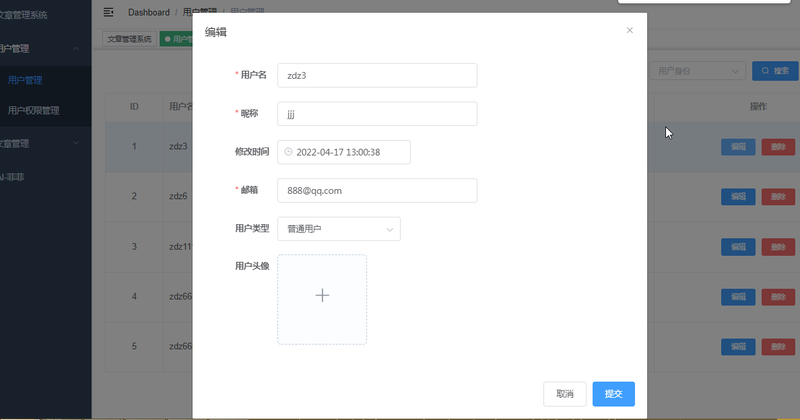Open the 用户身份 filter dropdown
Screen dimensions: 800x420
point(697,71)
